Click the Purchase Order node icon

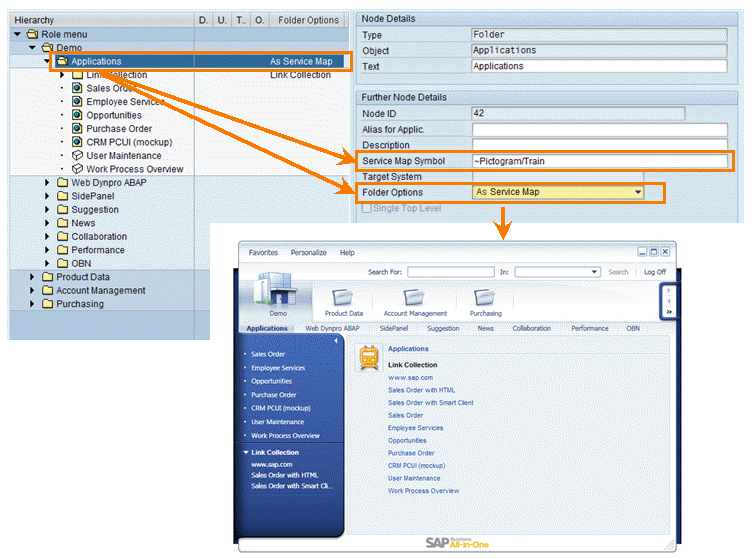(77, 128)
